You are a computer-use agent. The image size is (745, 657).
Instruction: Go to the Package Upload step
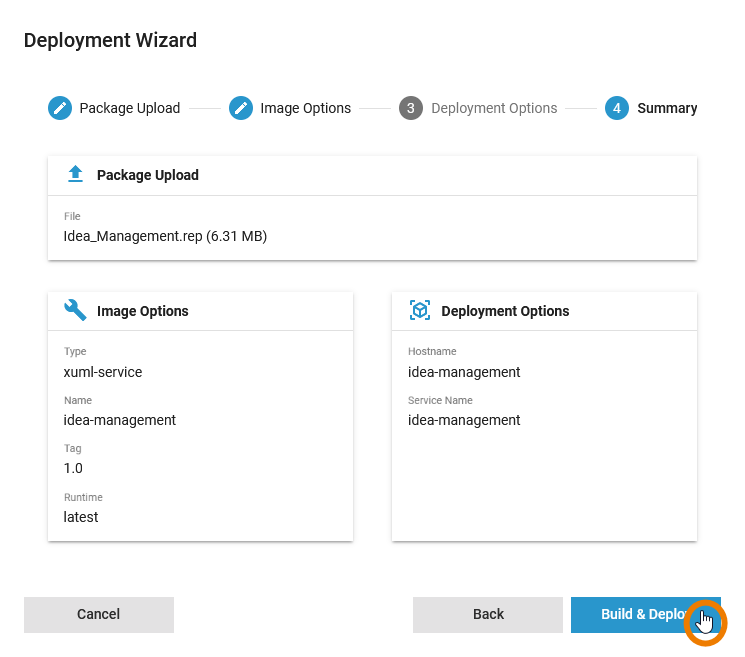(x=130, y=108)
